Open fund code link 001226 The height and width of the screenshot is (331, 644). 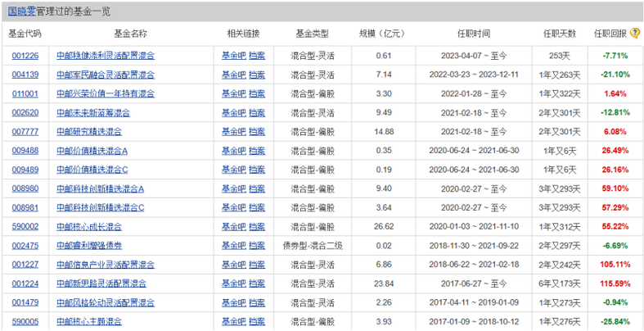(25, 56)
